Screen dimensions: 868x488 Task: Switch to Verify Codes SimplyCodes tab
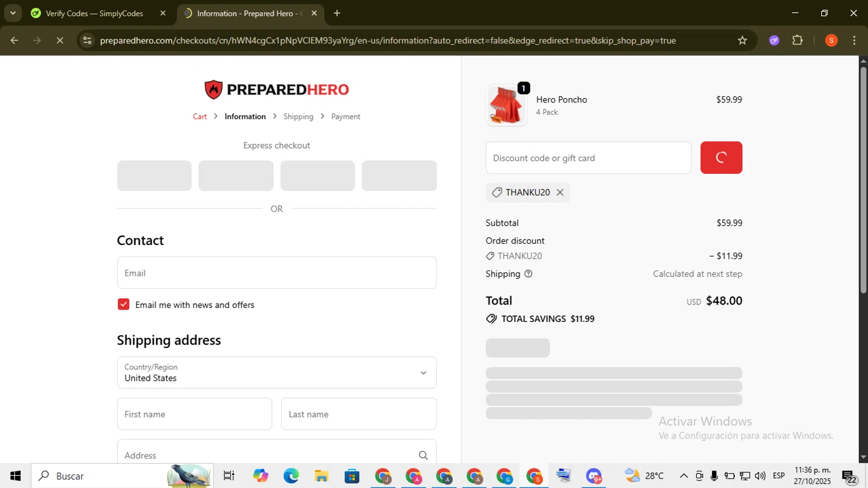pyautogui.click(x=94, y=13)
